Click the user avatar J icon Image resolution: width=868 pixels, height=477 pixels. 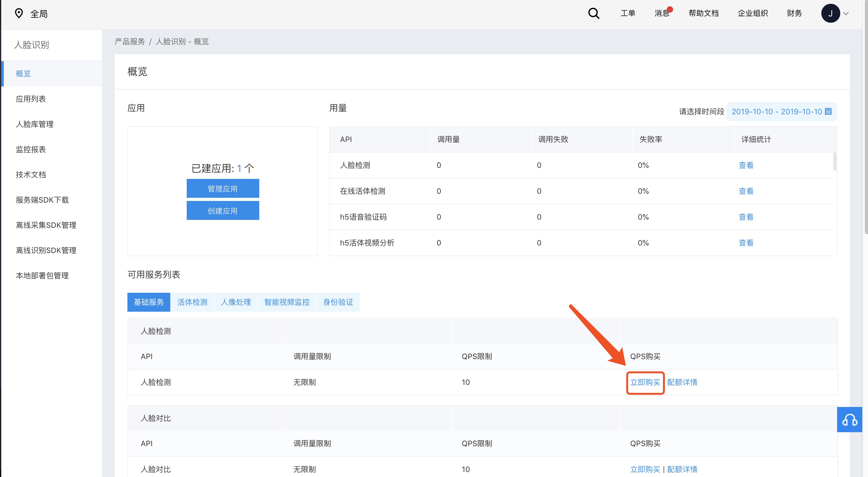(x=830, y=14)
